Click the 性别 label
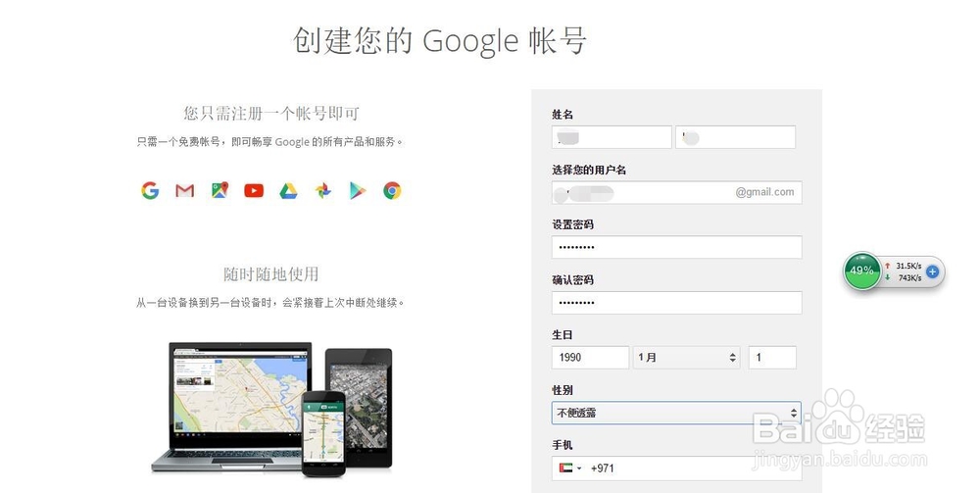Image resolution: width=980 pixels, height=493 pixels. click(x=562, y=390)
